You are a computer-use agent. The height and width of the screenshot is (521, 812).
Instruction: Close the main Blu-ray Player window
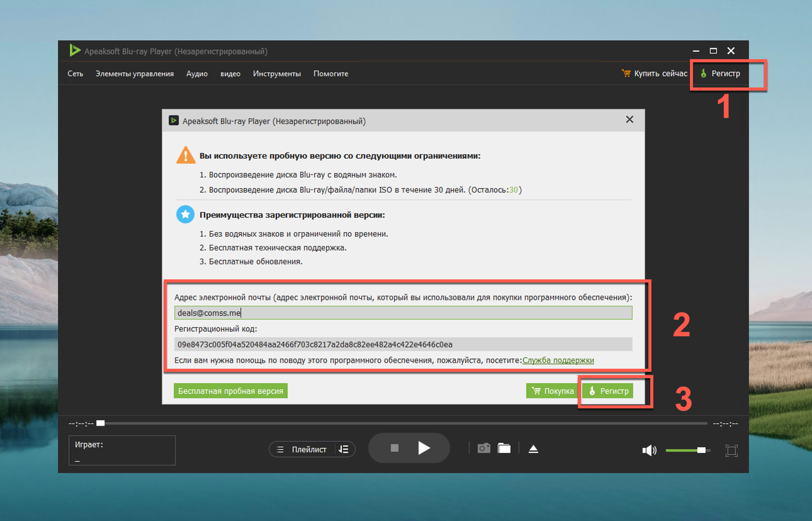[731, 51]
